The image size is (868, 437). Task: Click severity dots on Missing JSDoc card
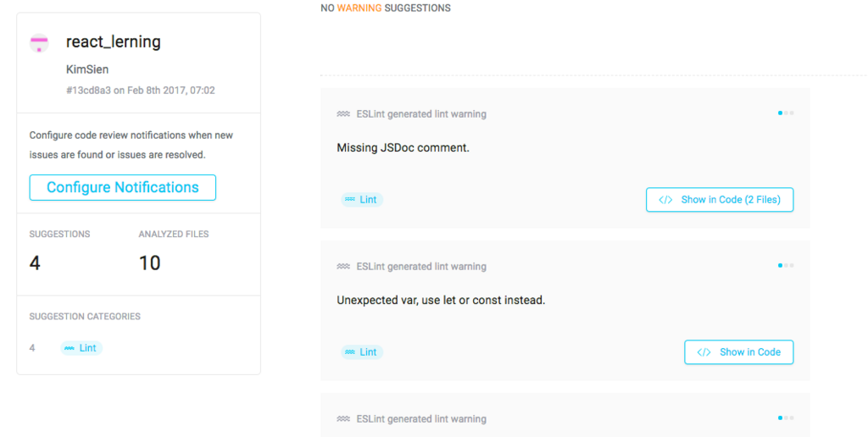786,113
